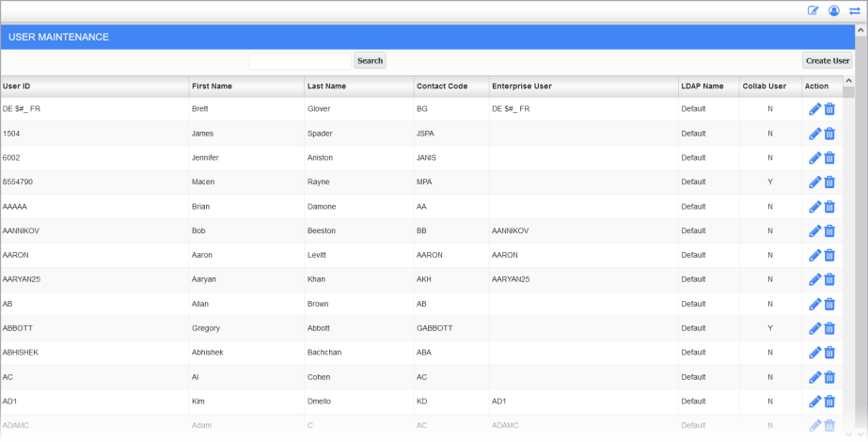Delete user 6002 Jennifer Aniston
868x442 pixels.
tap(829, 158)
